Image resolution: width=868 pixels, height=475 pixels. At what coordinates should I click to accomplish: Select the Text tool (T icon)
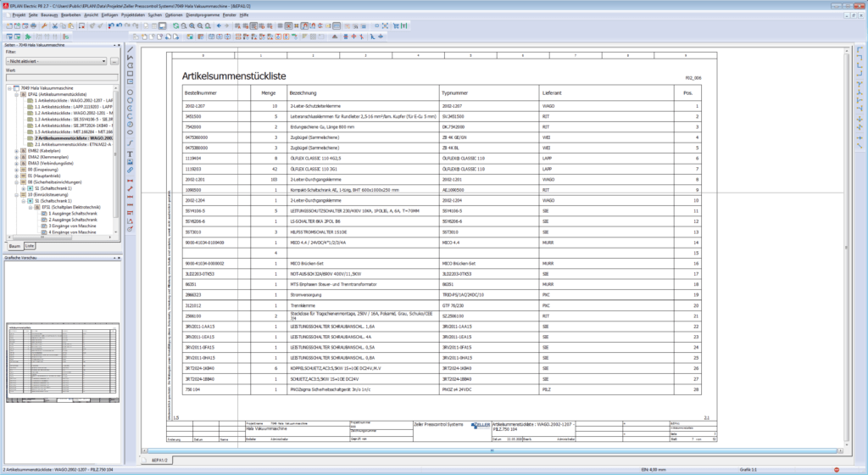131,154
